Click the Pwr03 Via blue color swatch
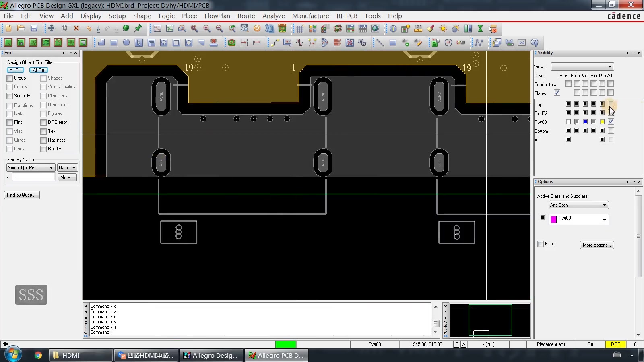Screen dimensions: 644x362 pos(585,121)
